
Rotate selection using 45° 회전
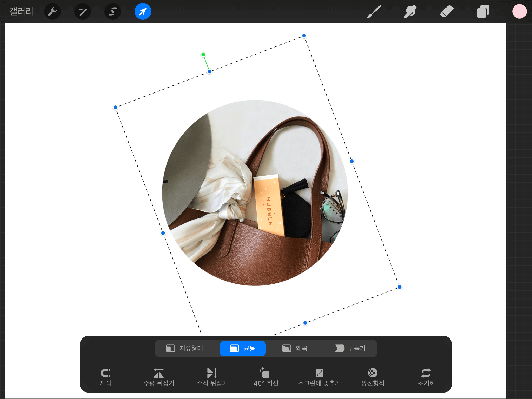point(266,377)
